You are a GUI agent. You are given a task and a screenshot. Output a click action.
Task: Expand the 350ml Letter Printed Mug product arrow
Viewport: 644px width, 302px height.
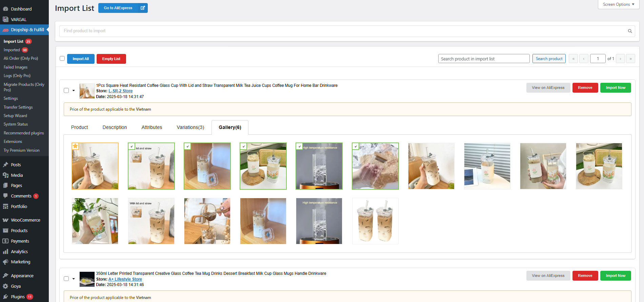(x=74, y=279)
